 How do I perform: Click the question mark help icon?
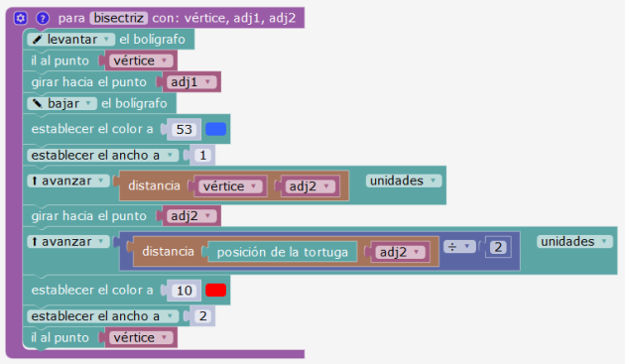coord(43,18)
